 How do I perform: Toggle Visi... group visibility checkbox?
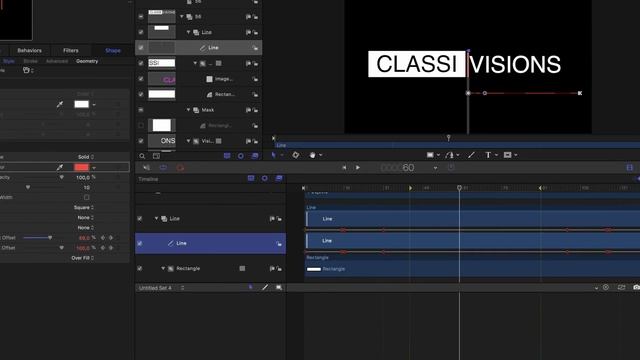tap(141, 141)
